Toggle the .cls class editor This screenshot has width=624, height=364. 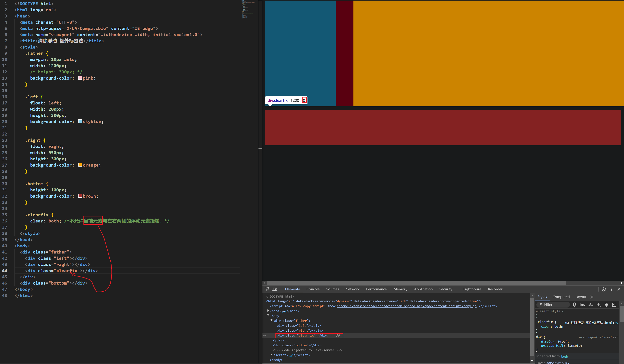[x=591, y=305]
